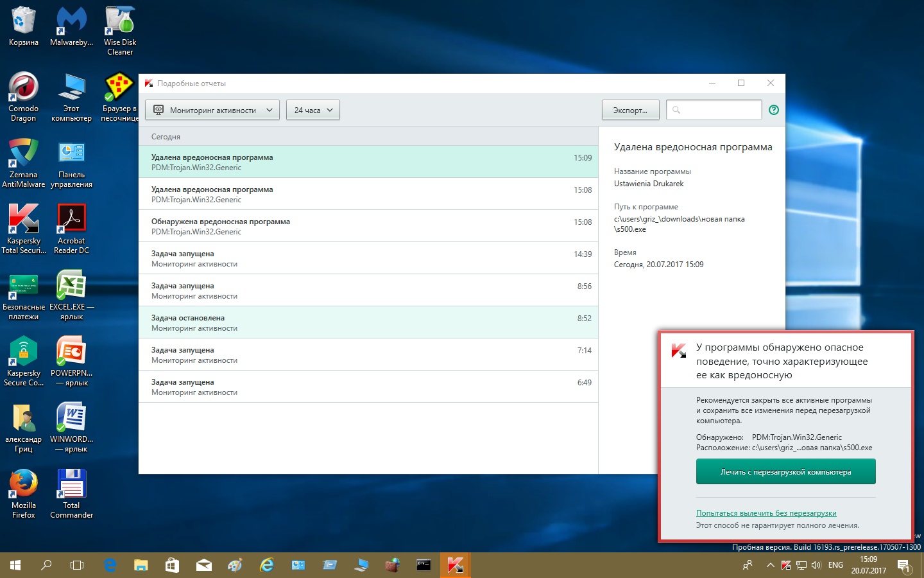This screenshot has width=924, height=578.
Task: Click Попытаться вылечить без перезагрузки link
Action: (x=766, y=513)
